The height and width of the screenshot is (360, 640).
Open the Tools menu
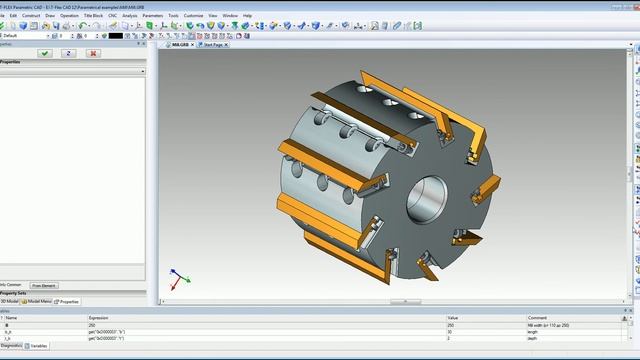pos(173,16)
